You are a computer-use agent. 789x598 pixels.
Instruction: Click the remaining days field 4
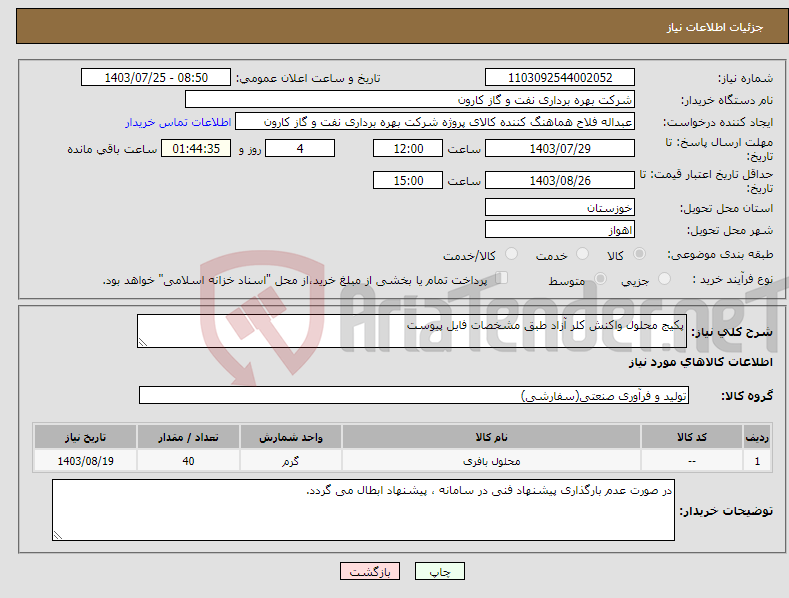[300, 148]
